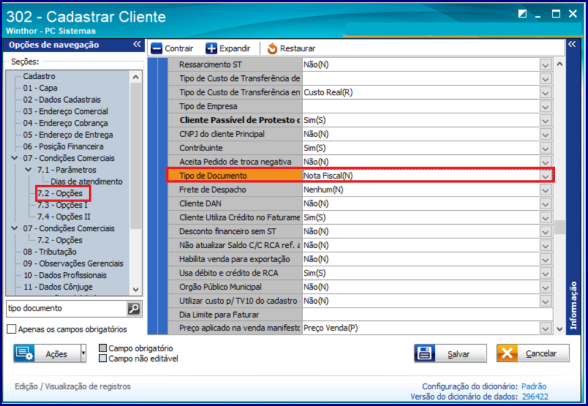Click the Contrair minus icon

(x=156, y=48)
